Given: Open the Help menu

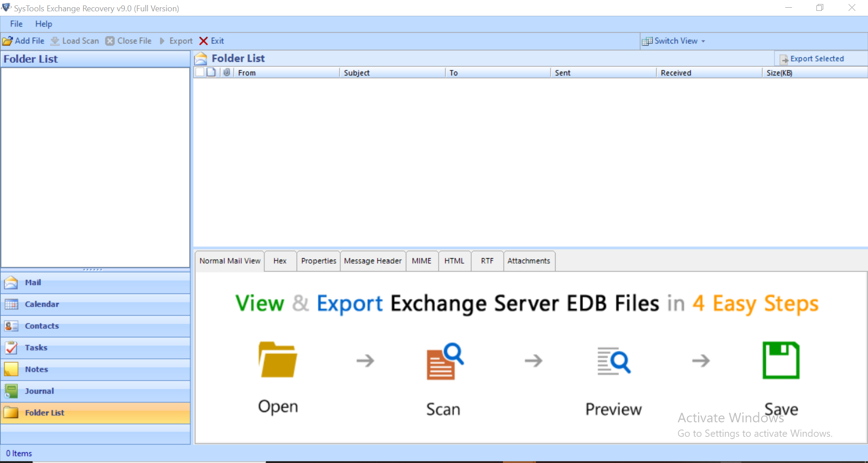Looking at the screenshot, I should pyautogui.click(x=43, y=24).
